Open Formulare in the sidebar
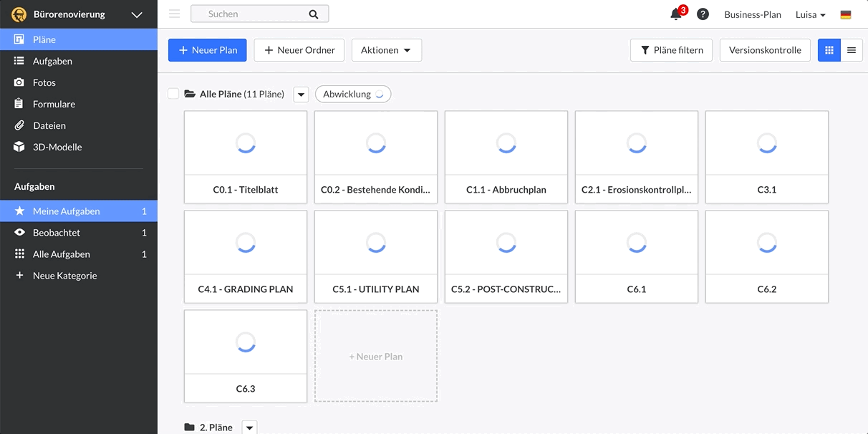Viewport: 868px width, 434px height. tap(79, 104)
